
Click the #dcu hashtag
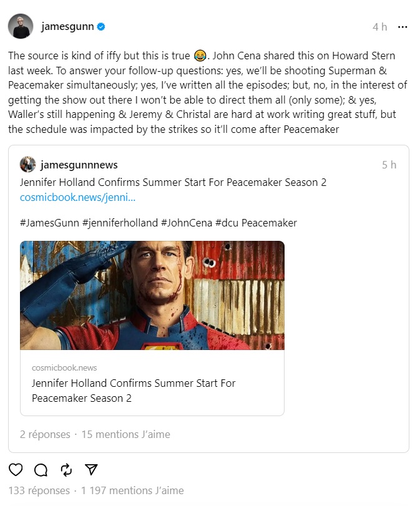(227, 223)
